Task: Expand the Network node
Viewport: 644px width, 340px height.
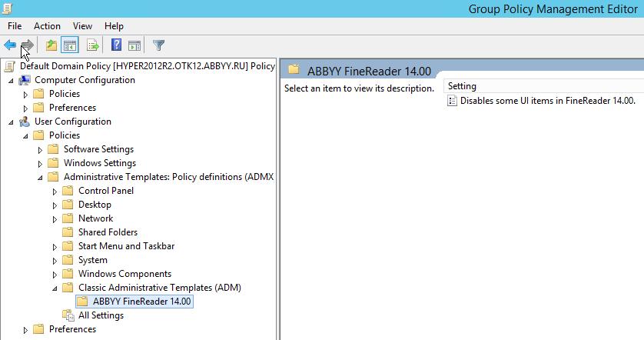Action: 55,219
